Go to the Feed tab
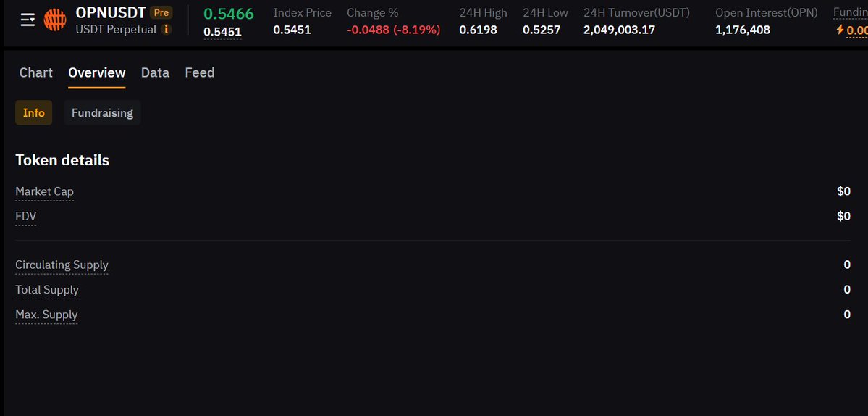Image resolution: width=868 pixels, height=416 pixels. pos(200,72)
